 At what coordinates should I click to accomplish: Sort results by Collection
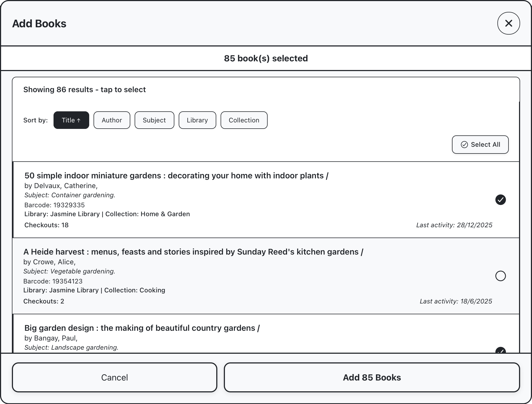coord(244,120)
